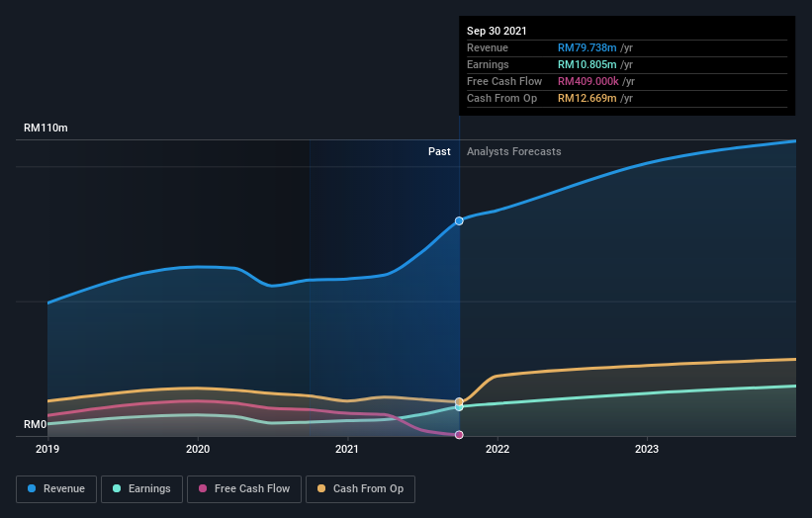
Task: Click the 2023 x-axis label
Action: coord(647,449)
